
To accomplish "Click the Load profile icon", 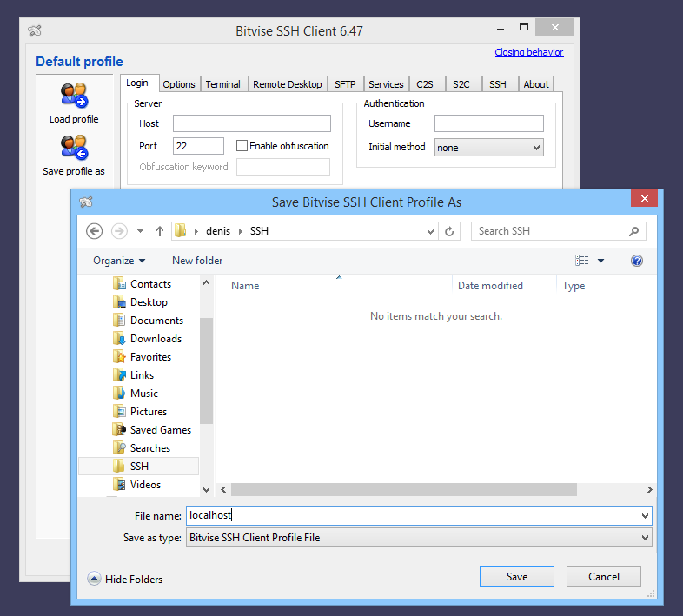I will [x=74, y=95].
